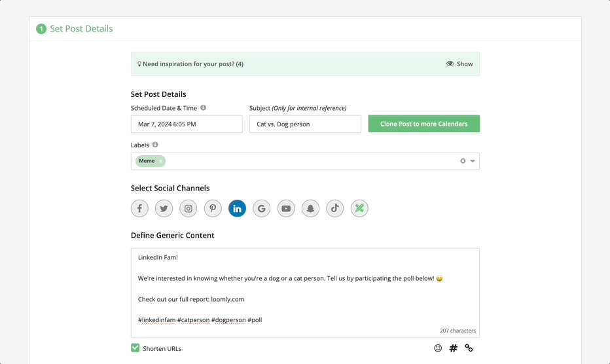Image resolution: width=610 pixels, height=364 pixels.
Task: Select the Google channel icon
Action: [x=262, y=208]
